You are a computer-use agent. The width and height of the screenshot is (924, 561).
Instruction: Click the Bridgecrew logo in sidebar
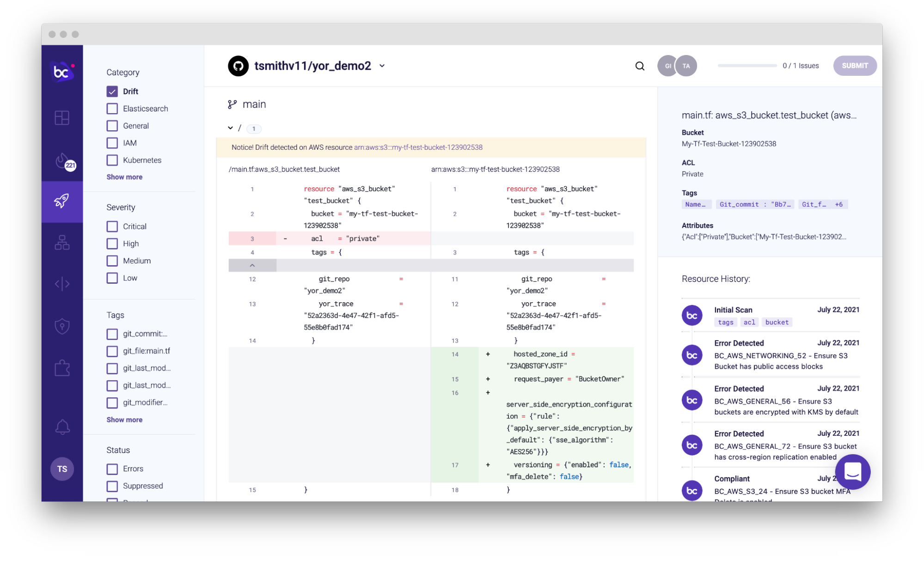click(62, 72)
